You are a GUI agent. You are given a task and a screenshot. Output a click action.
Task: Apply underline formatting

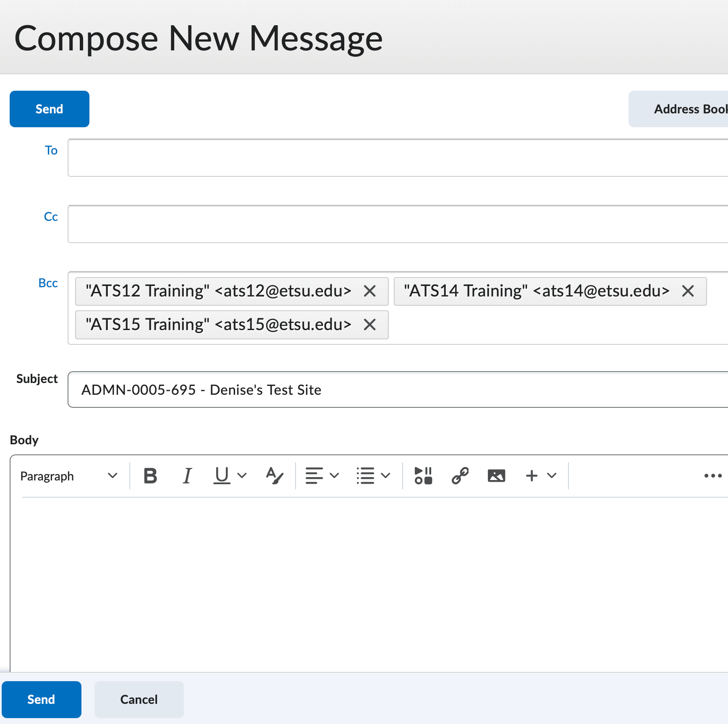(221, 475)
